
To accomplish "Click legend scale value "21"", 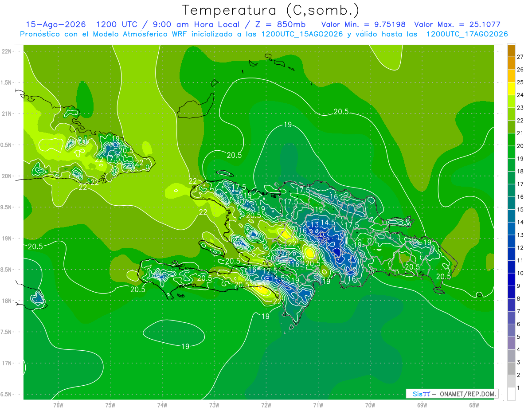I will coord(520,133).
